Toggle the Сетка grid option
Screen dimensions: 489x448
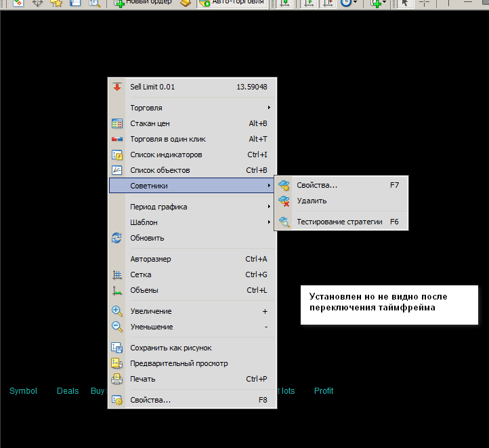[x=192, y=275]
